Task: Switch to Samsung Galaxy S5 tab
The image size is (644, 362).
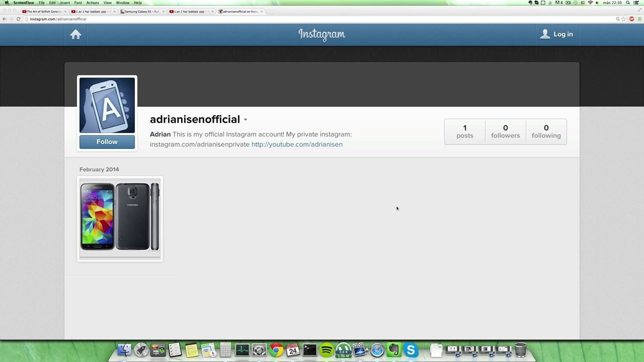Action: pyautogui.click(x=141, y=12)
